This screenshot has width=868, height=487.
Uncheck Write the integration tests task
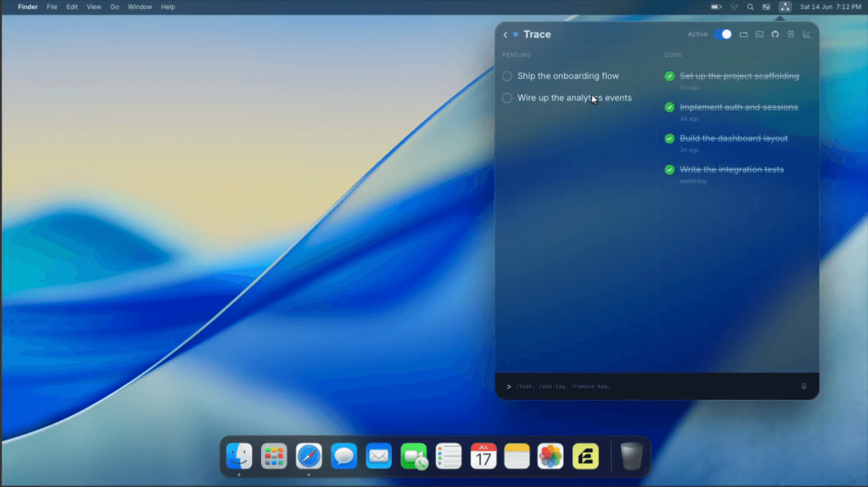669,170
